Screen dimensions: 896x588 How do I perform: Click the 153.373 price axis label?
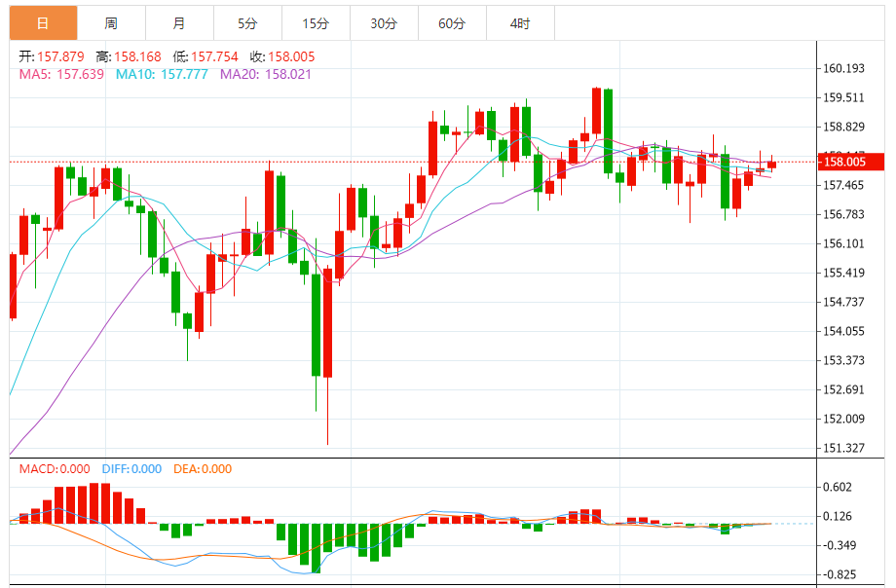click(843, 360)
